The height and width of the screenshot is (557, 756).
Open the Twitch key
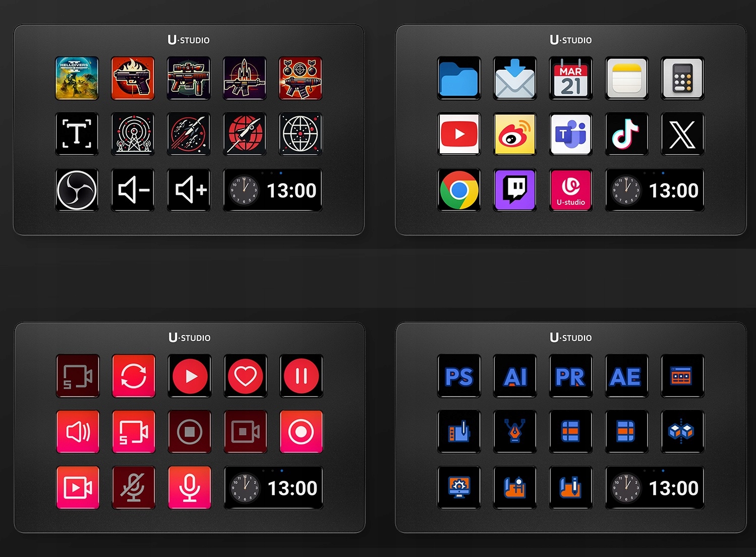515,190
